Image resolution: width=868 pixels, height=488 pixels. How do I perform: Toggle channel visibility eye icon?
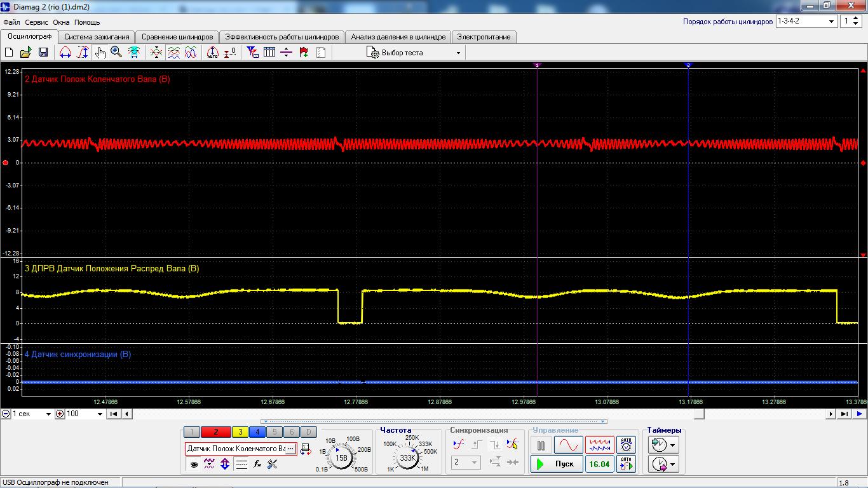pos(193,464)
